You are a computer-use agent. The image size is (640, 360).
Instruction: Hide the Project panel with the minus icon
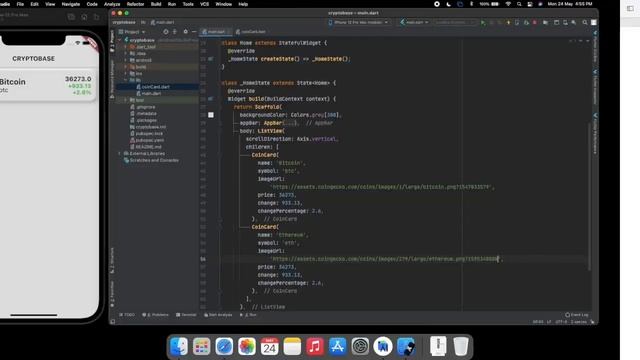(194, 31)
